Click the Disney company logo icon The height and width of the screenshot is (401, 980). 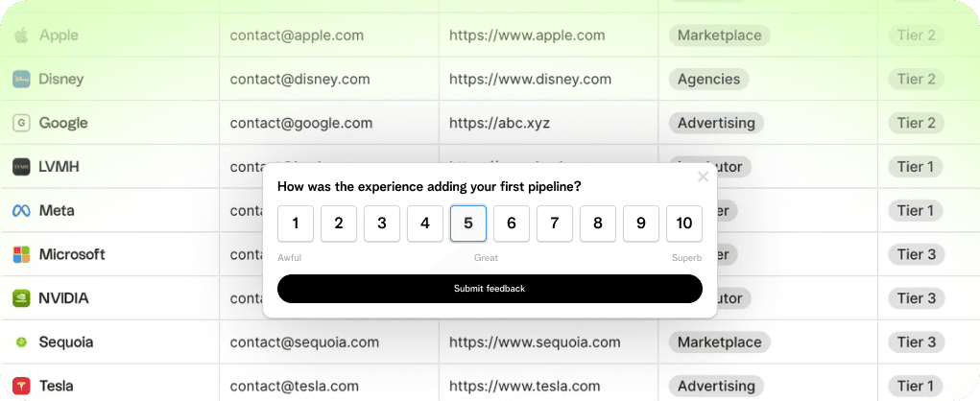pos(21,80)
